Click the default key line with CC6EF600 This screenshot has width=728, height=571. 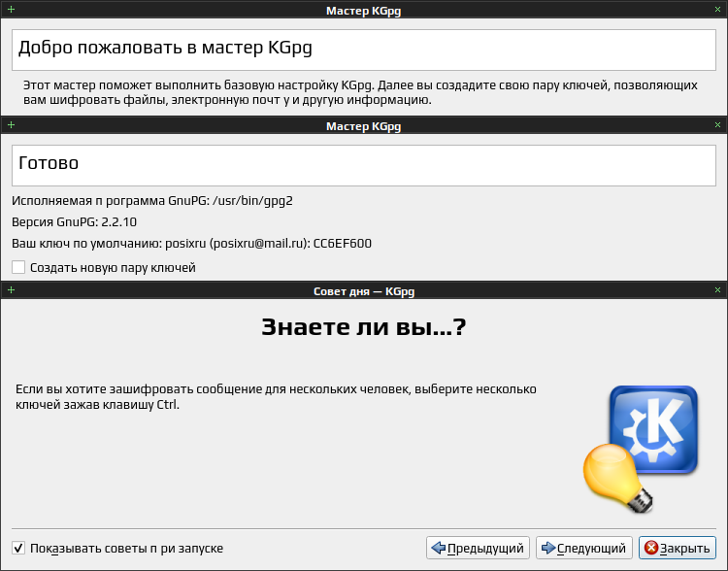pos(191,244)
